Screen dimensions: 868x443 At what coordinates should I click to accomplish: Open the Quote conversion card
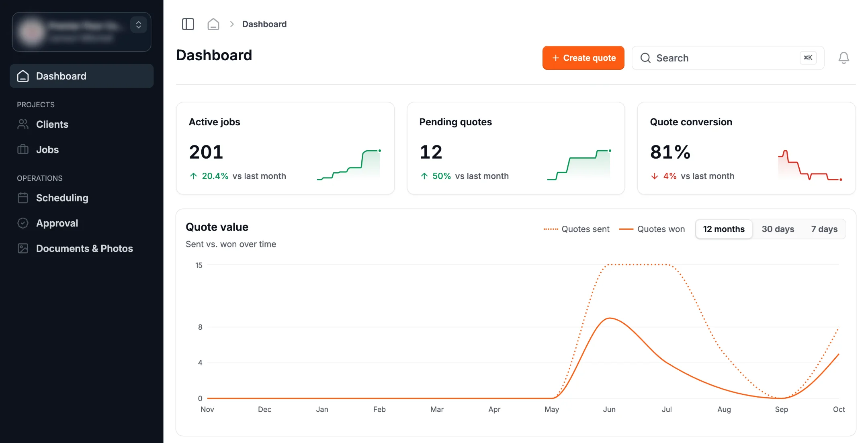point(746,148)
